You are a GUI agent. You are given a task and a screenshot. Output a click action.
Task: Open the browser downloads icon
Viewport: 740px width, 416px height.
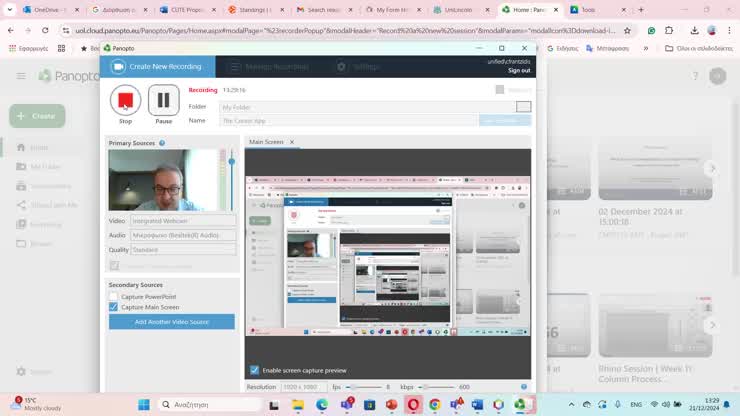pos(694,30)
